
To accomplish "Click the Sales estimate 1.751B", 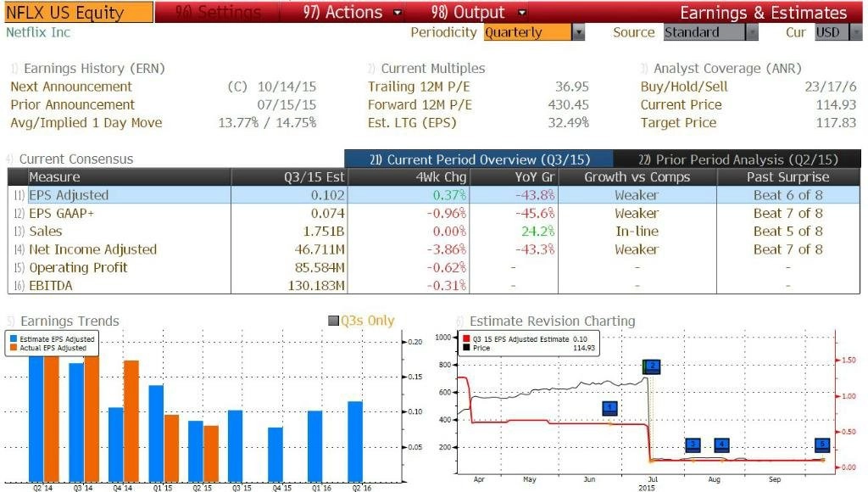I will tap(324, 231).
